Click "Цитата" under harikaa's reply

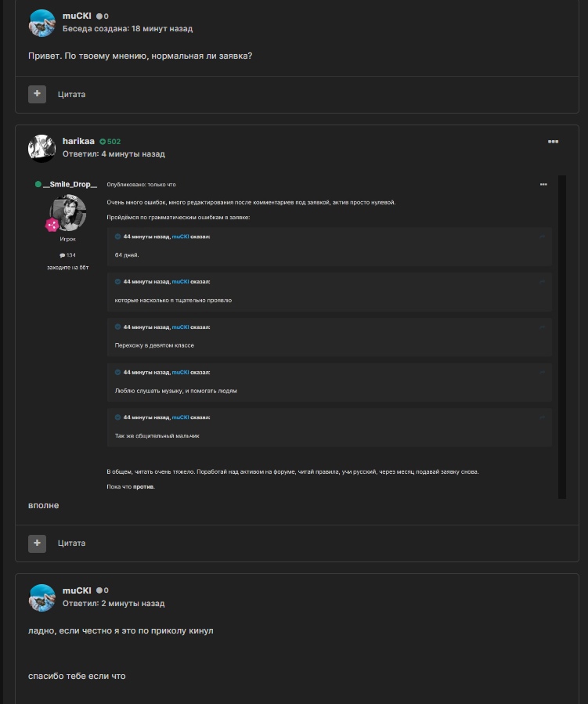[71, 543]
